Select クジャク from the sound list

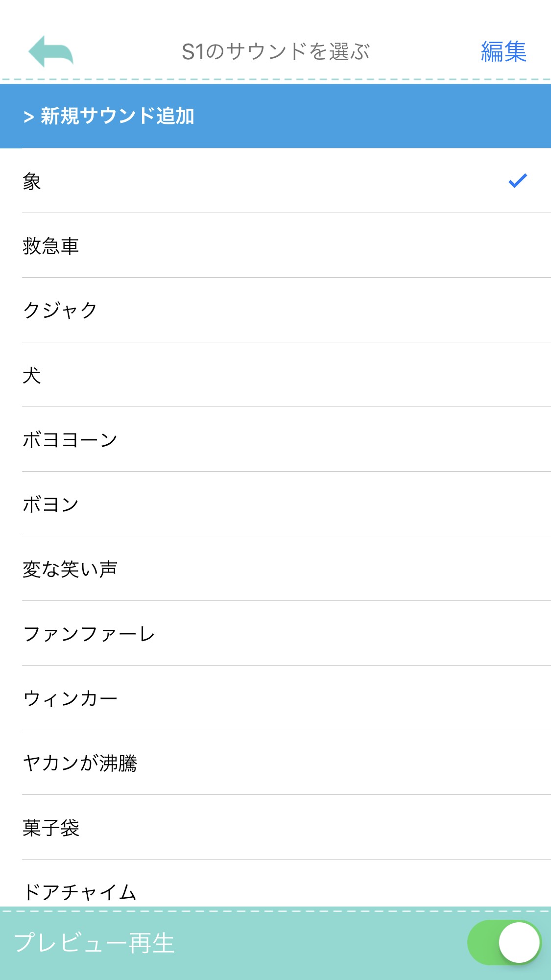(x=60, y=311)
